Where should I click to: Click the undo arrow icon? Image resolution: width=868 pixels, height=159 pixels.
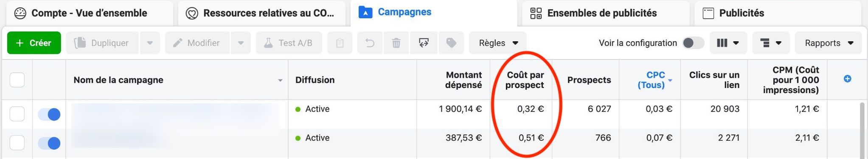(370, 43)
